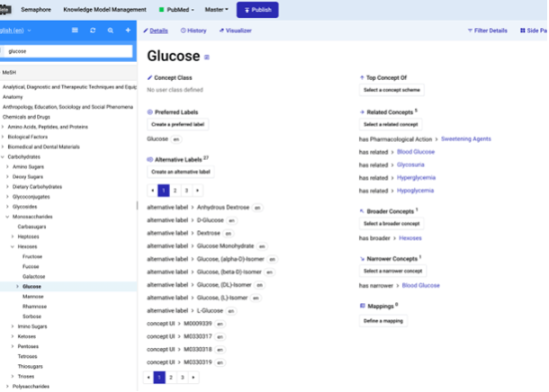
Task: Open the Hyperglycemia related concept link
Action: pos(416,178)
